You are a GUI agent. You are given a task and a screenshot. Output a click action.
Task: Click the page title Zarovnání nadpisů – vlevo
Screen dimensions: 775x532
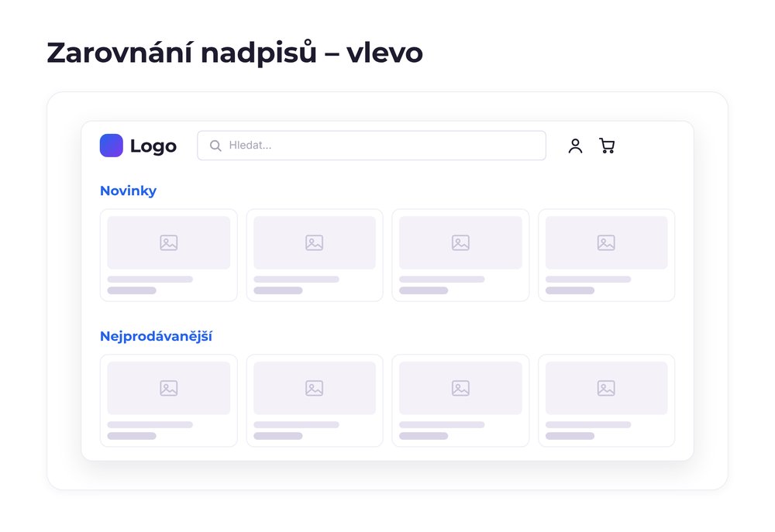(x=235, y=53)
